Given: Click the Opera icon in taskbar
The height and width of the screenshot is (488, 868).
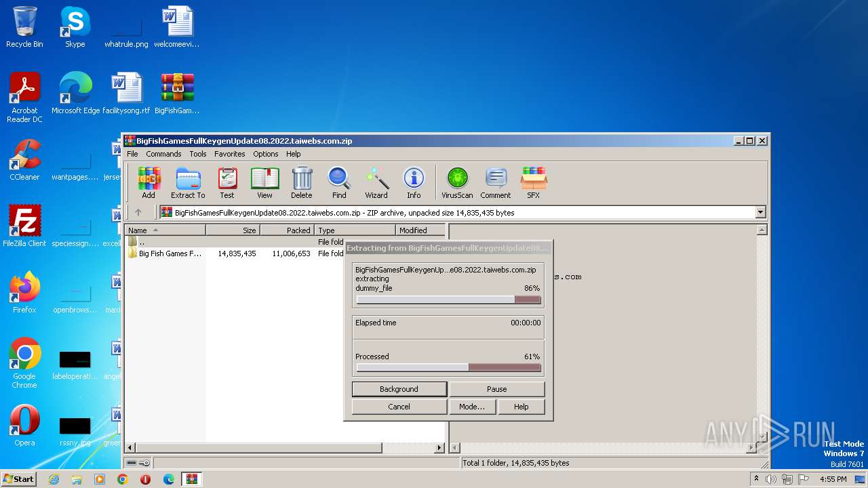Looking at the screenshot, I should click(145, 479).
